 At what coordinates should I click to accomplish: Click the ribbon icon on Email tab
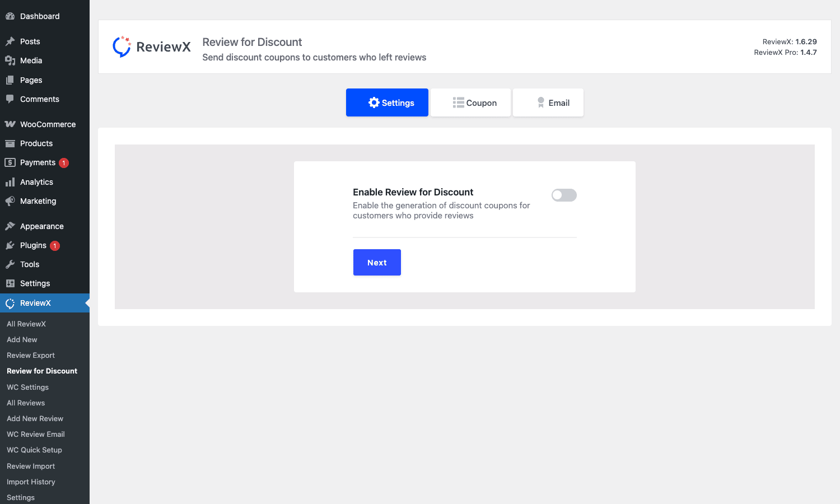(541, 102)
